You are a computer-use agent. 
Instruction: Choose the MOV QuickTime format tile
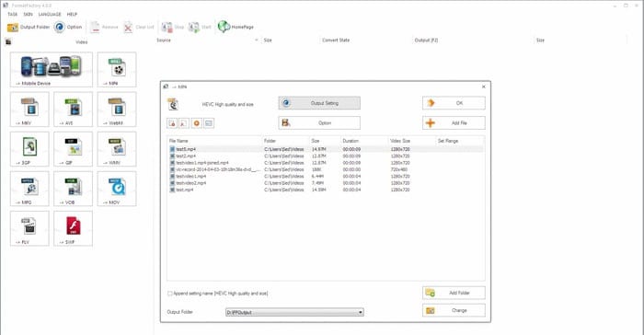(x=117, y=189)
